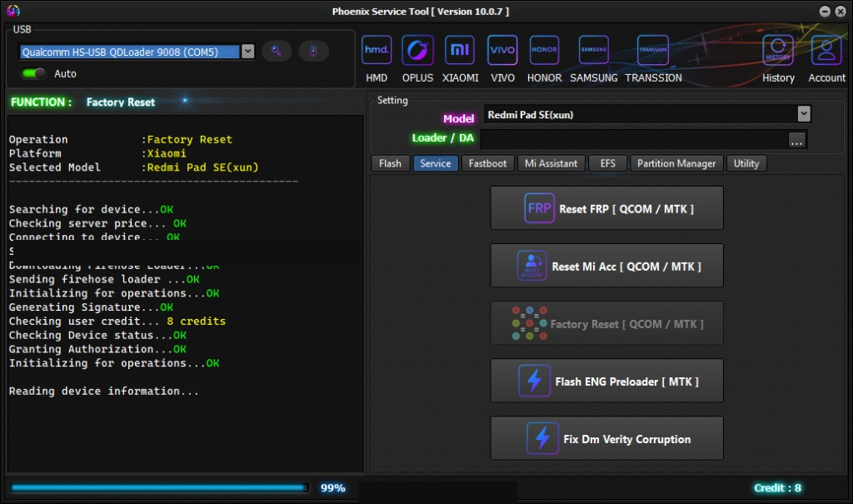Image resolution: width=853 pixels, height=504 pixels.
Task: Select the HMD brand icon
Action: click(377, 51)
